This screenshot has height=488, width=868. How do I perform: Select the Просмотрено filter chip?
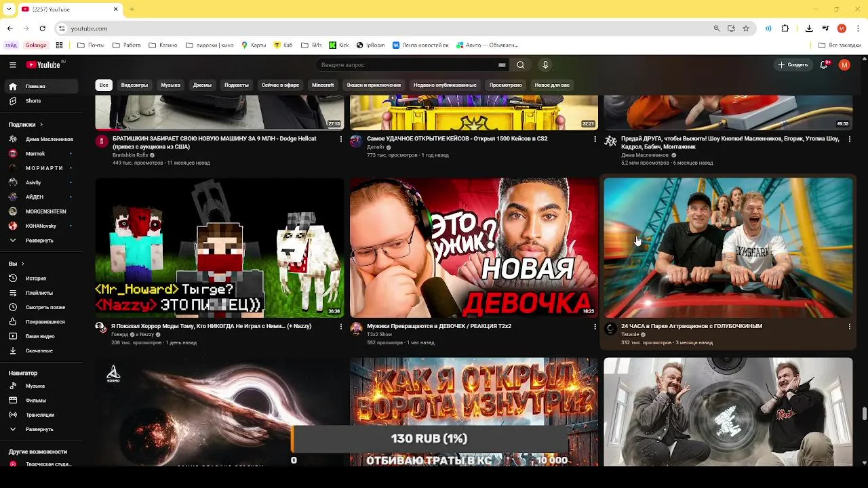(x=505, y=85)
